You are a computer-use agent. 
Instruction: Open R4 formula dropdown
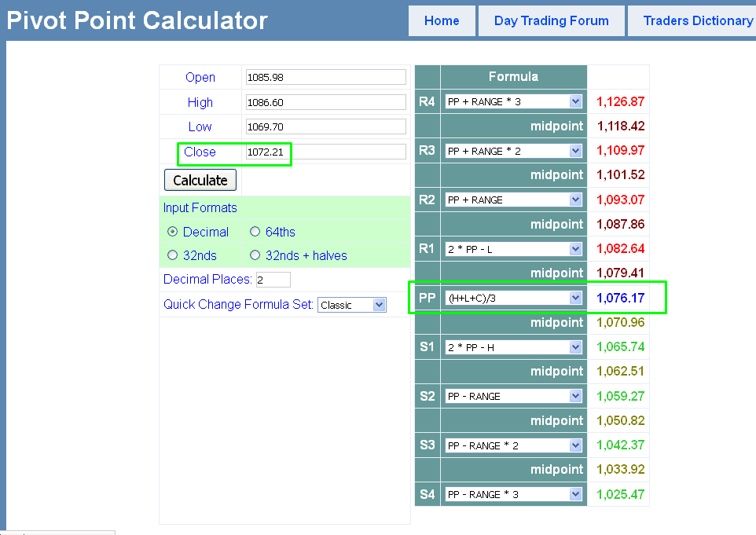click(513, 101)
